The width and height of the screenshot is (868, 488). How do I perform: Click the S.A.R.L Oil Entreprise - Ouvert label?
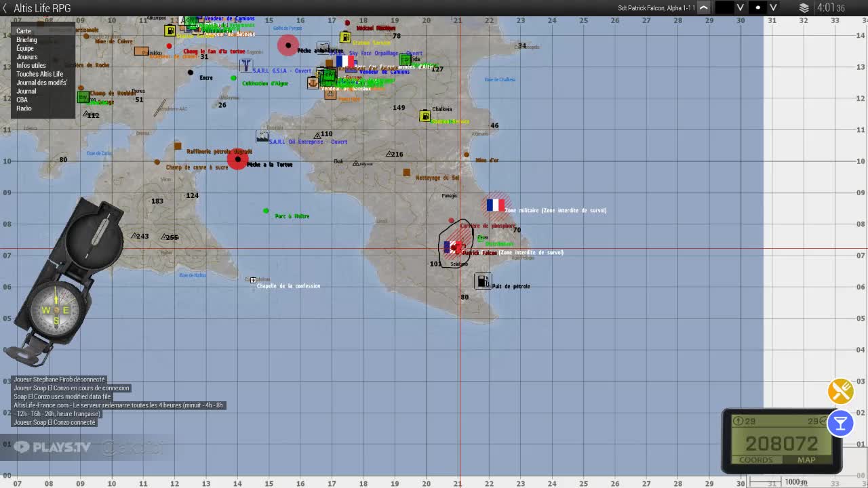(308, 142)
